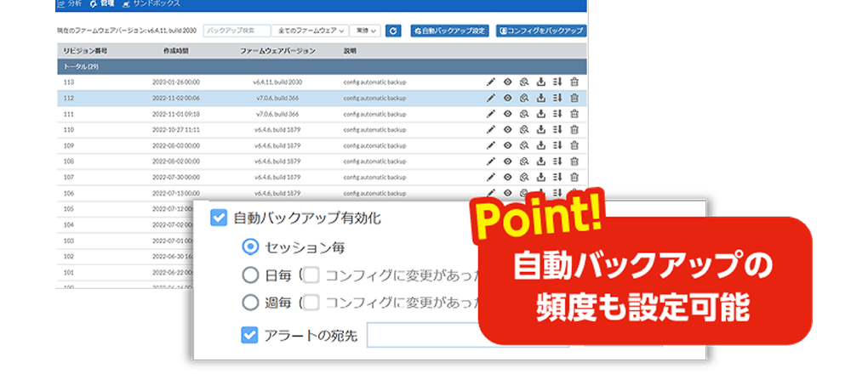Click revision number 112 cell
Screen dimensions: 868x374
[69, 98]
